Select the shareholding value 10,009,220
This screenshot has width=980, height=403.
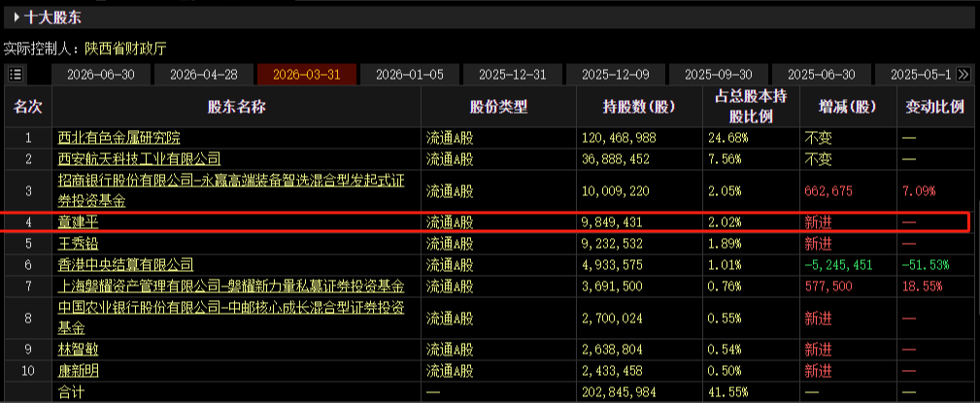pyautogui.click(x=616, y=190)
